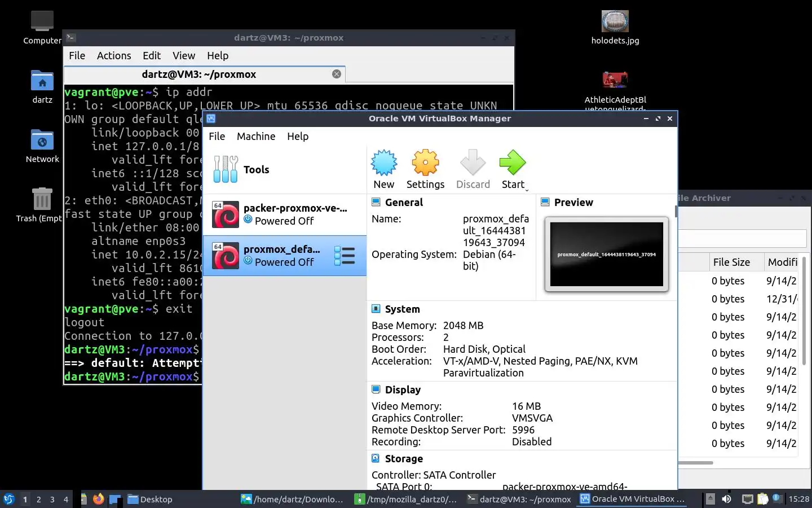This screenshot has height=508, width=812.
Task: Switch to /home/dartz/Downlo... taskbar window
Action: pyautogui.click(x=292, y=499)
